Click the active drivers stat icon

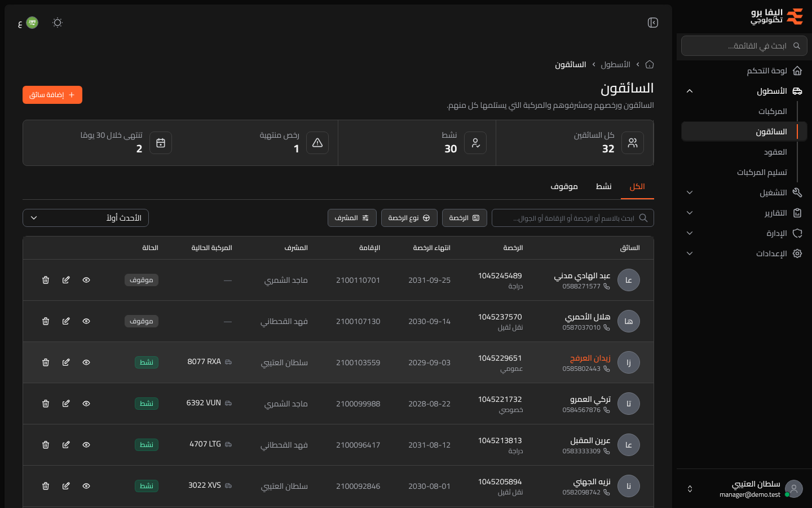[x=475, y=143]
